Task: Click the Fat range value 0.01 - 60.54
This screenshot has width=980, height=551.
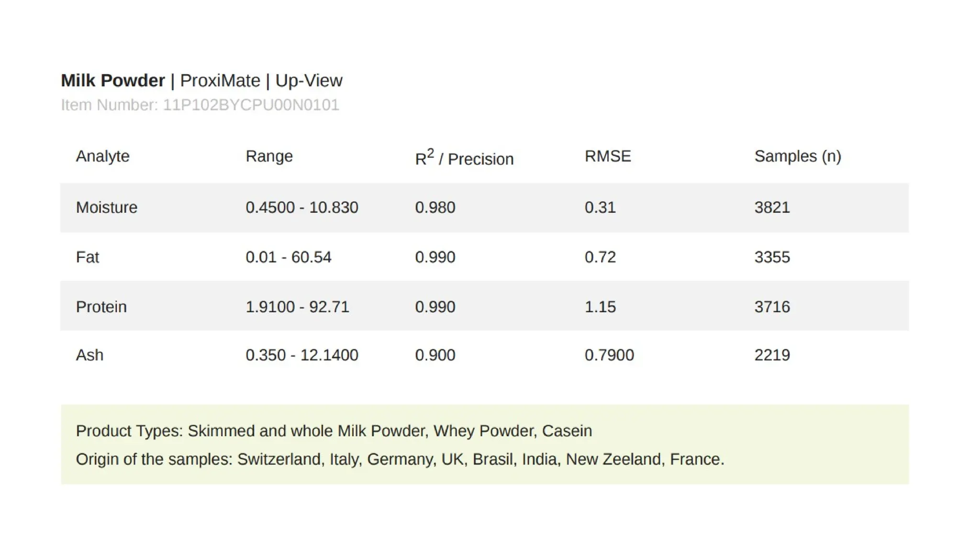Action: 288,257
